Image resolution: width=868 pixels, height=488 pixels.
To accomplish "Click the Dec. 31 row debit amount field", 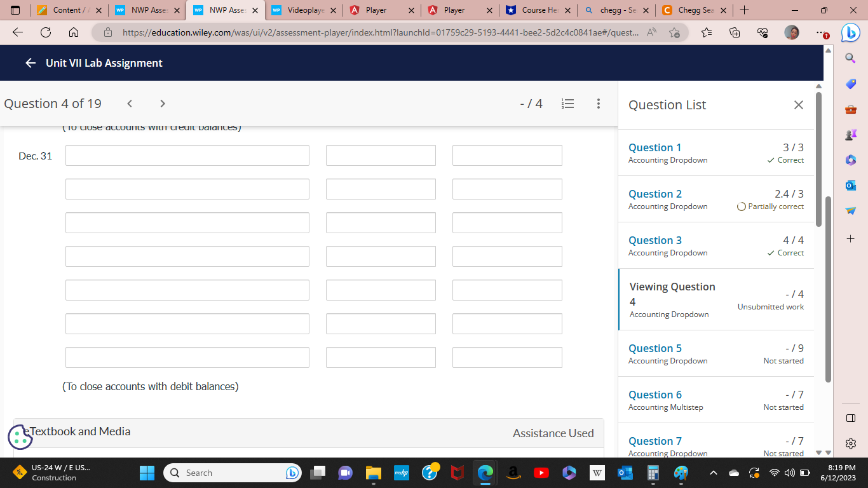I will click(x=381, y=156).
